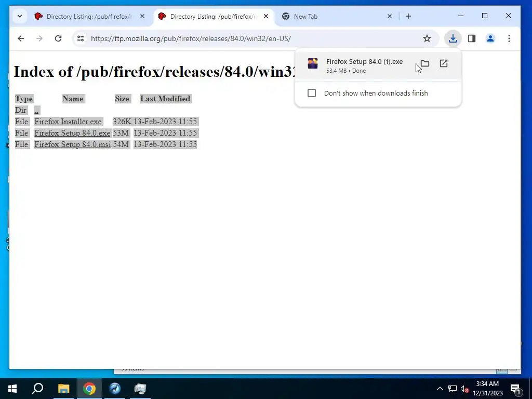Open Windows taskbar search
This screenshot has width=532, height=399.
[37, 389]
